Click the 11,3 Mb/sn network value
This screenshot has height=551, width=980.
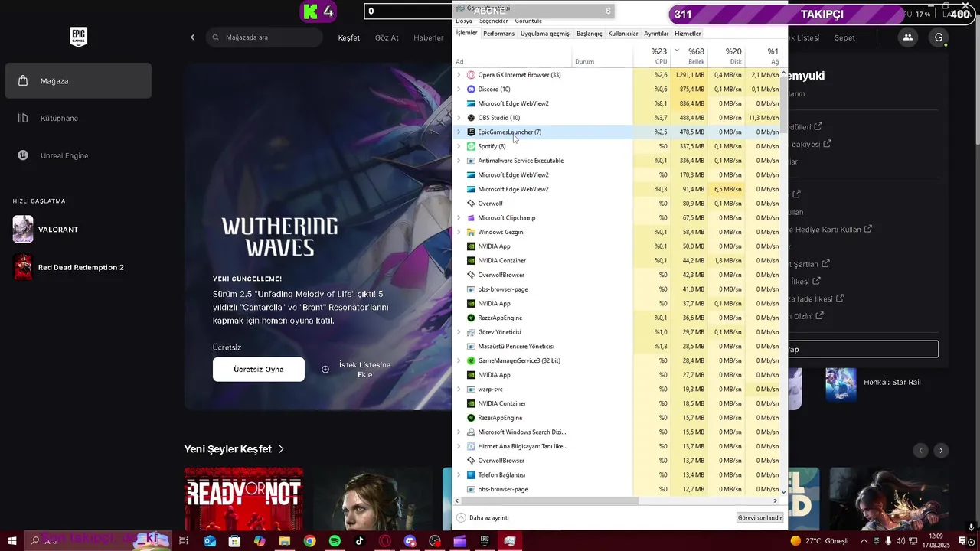tap(763, 118)
